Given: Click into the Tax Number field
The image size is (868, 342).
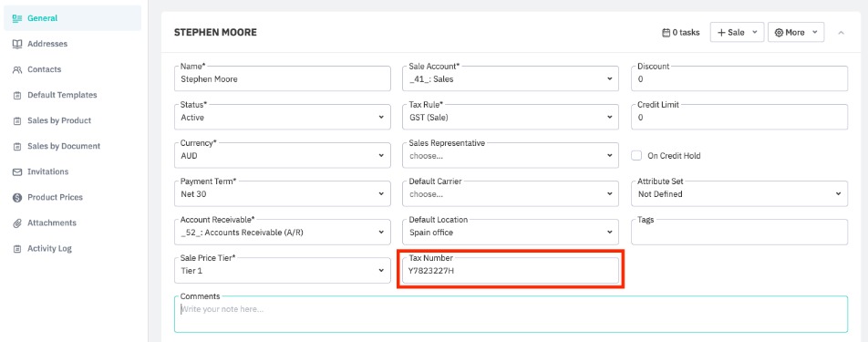Looking at the screenshot, I should [x=511, y=271].
